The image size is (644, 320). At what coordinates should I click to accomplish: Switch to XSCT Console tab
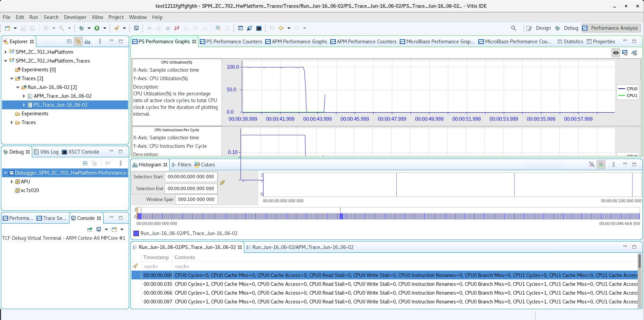pos(80,152)
